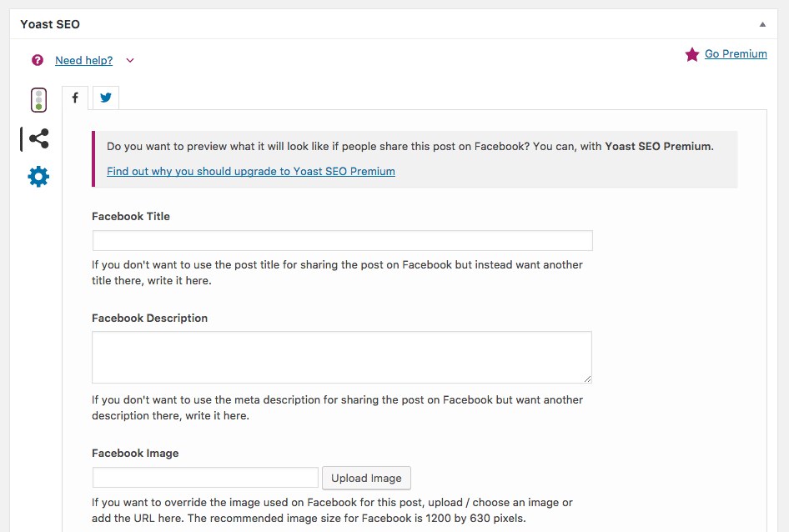Expand the Need help chevron arrow

(x=130, y=60)
